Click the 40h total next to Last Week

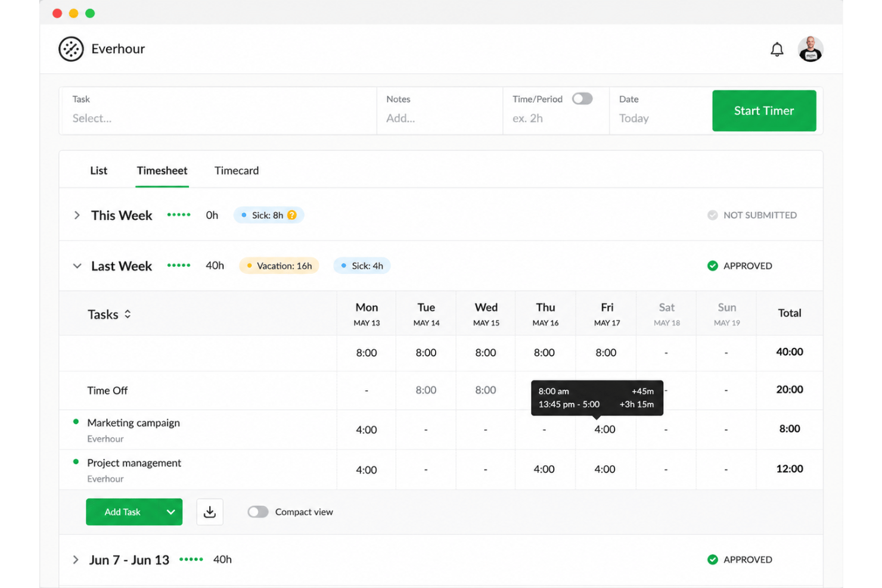215,266
